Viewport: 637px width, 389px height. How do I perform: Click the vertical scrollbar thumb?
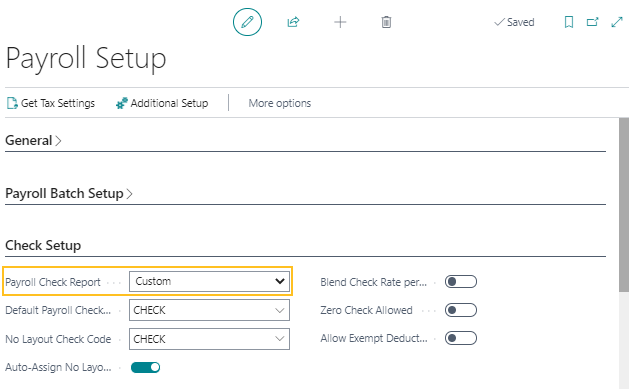click(624, 205)
